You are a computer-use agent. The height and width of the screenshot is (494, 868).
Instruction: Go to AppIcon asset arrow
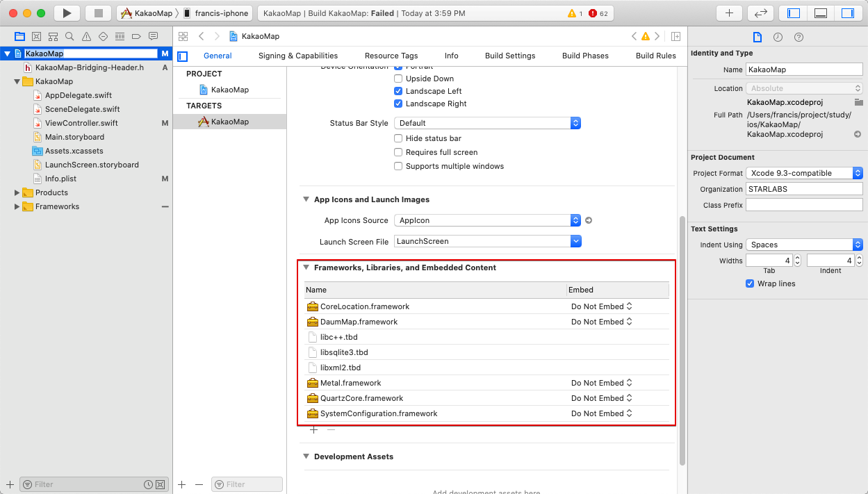point(589,220)
